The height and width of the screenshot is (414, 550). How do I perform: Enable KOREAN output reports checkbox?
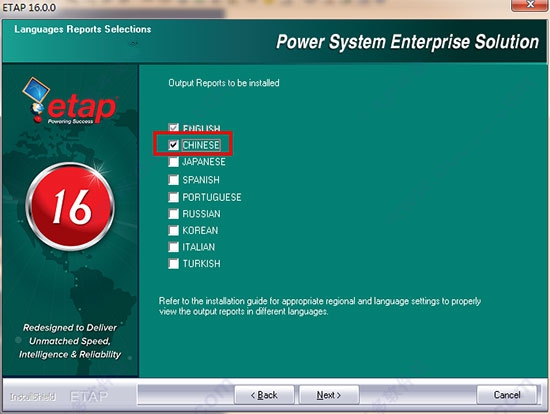coord(173,230)
